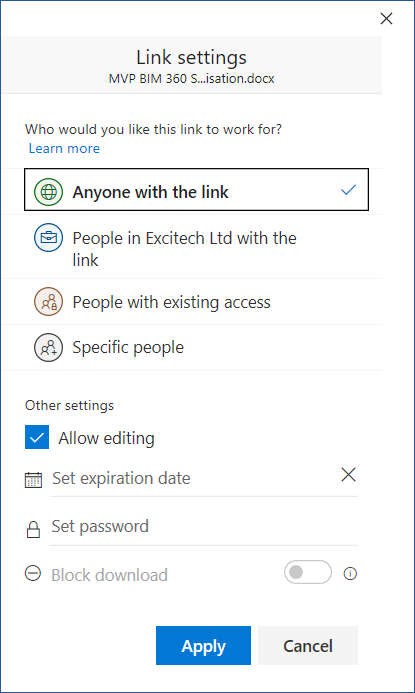This screenshot has height=693, width=415.
Task: Choose People in Excitech Ltd with the link
Action: click(192, 247)
